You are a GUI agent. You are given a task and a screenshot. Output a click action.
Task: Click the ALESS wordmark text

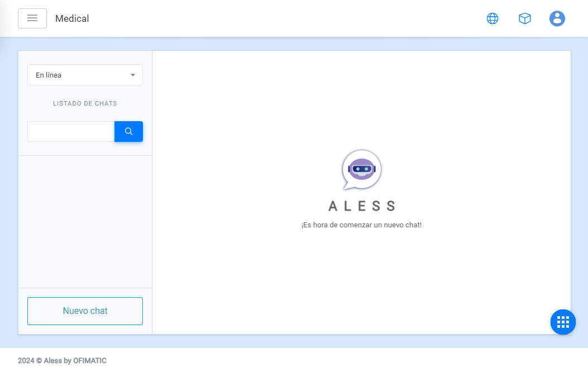pyautogui.click(x=361, y=206)
